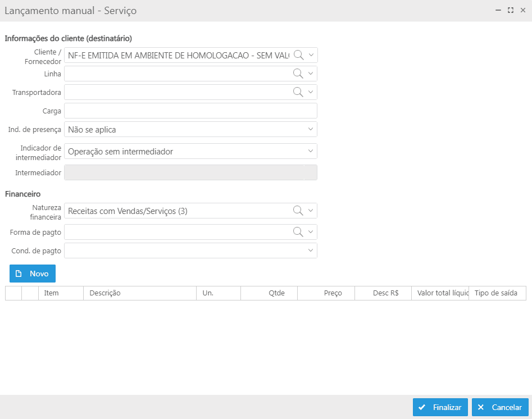Click the Tipo de saída column header
The height and width of the screenshot is (419, 532).
pos(497,293)
